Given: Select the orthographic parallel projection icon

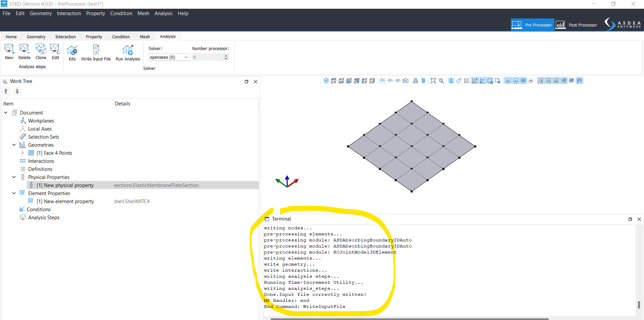Looking at the screenshot, I should [x=423, y=81].
